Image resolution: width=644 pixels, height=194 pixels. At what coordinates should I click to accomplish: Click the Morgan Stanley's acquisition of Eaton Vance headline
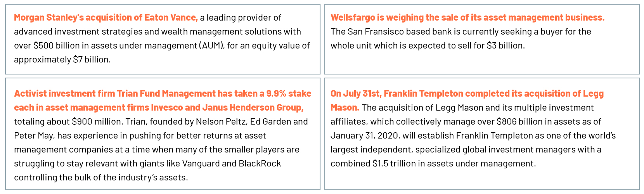[106, 17]
